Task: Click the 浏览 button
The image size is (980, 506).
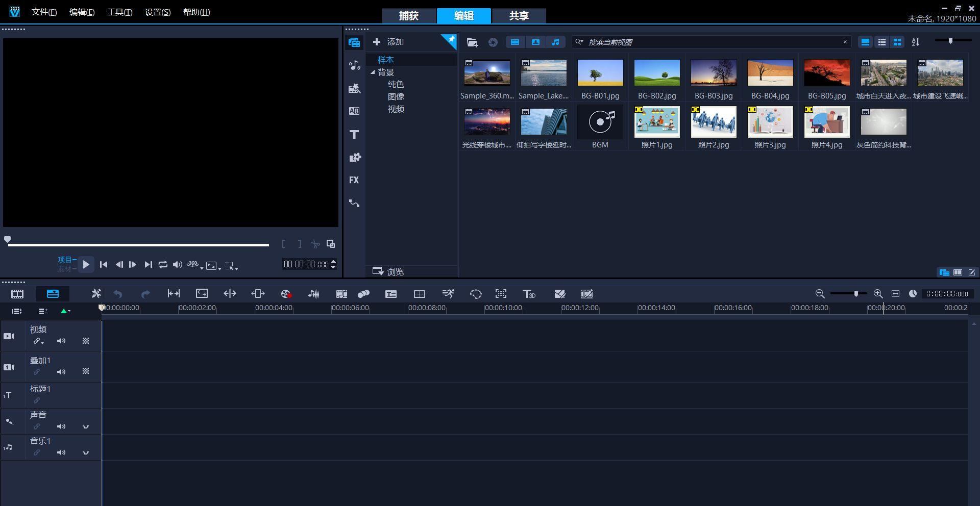Action: tap(388, 271)
